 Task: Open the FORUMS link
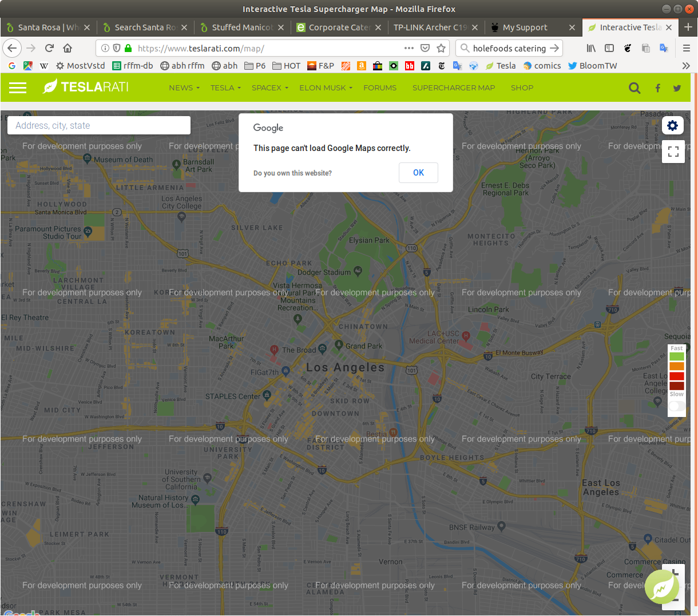[x=380, y=88]
